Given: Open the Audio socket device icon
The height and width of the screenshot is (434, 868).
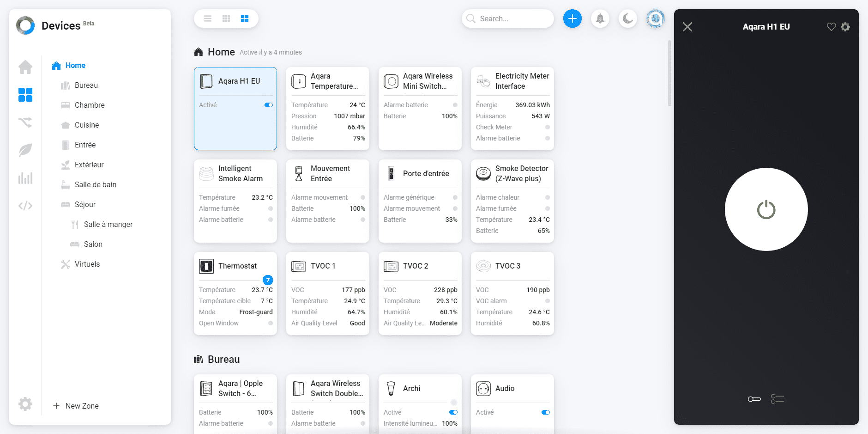Looking at the screenshot, I should [x=483, y=389].
